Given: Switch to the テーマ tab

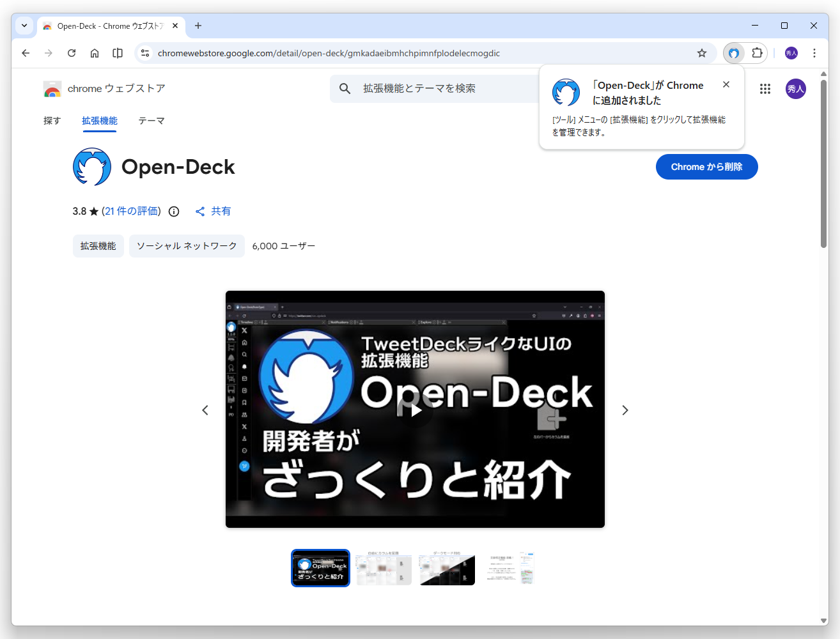Looking at the screenshot, I should click(x=151, y=121).
